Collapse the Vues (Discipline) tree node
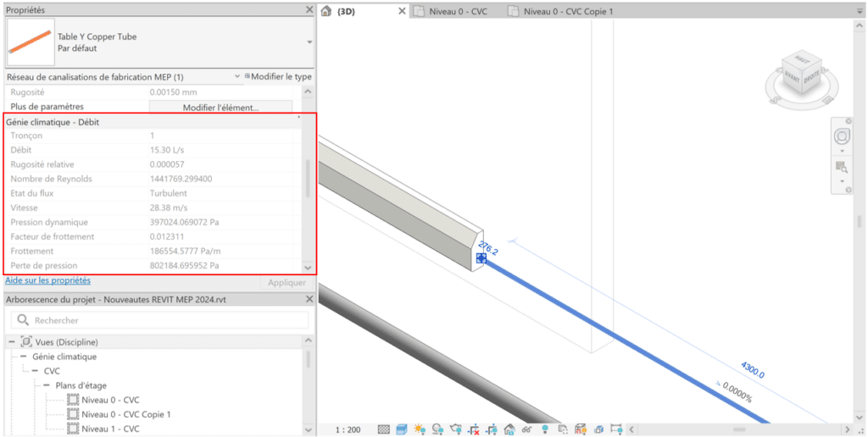The image size is (868, 437). coord(12,342)
